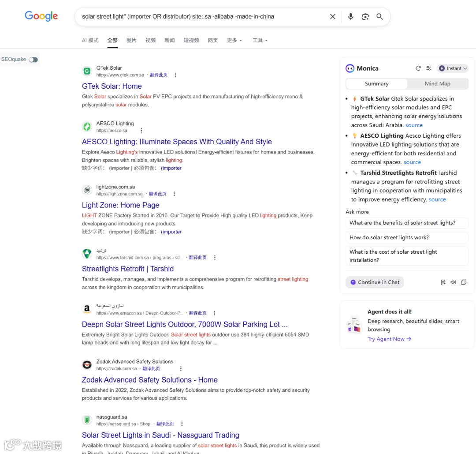Open more options for amazon.sa result
476x454 pixels.
pos(214,313)
